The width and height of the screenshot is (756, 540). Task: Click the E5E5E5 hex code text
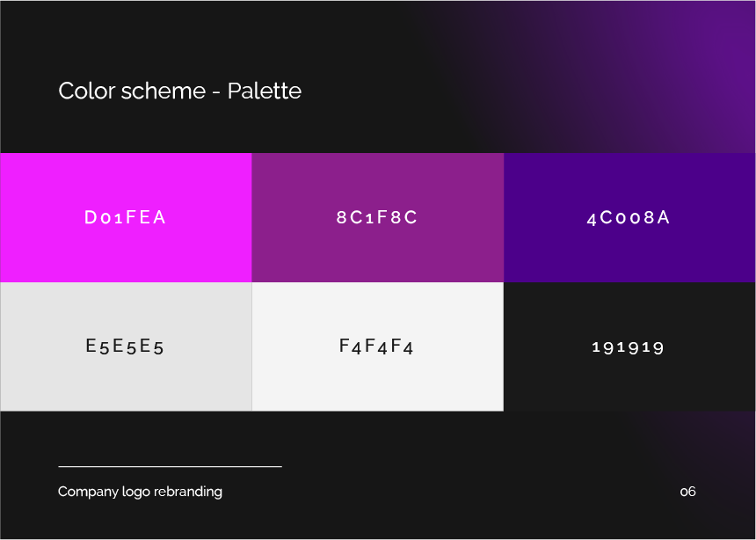(125, 347)
